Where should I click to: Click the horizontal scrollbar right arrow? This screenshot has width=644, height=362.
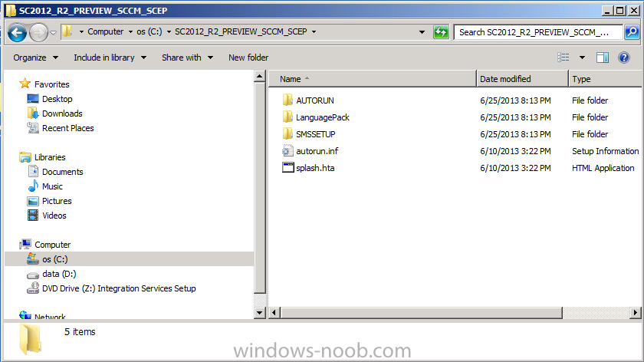point(636,313)
